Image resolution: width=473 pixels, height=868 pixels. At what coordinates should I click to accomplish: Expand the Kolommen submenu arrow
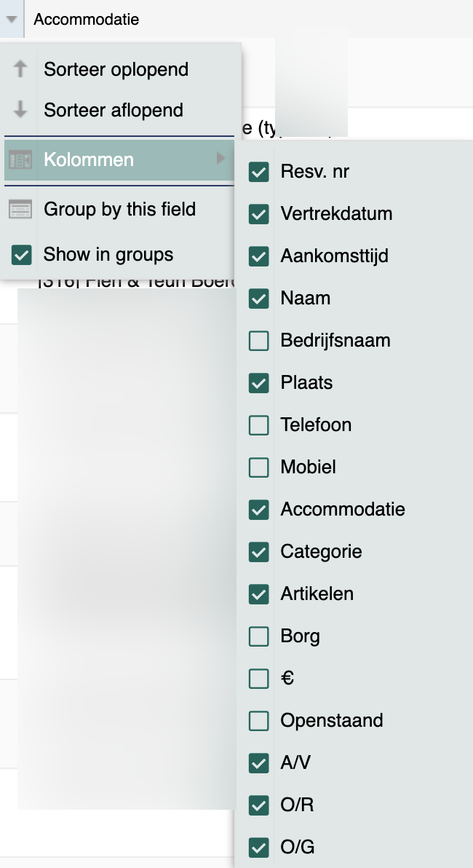tap(221, 159)
